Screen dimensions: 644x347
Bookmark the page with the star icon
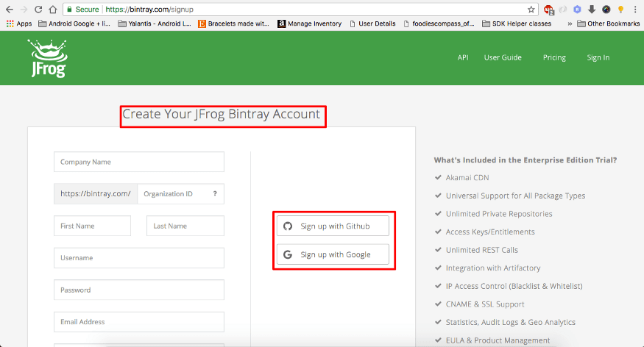[531, 10]
